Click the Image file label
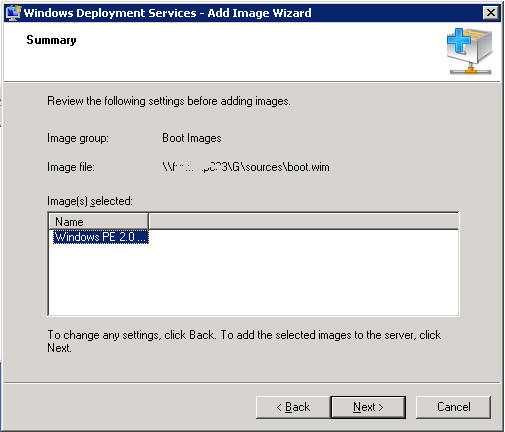This screenshot has height=432, width=505. [x=71, y=167]
